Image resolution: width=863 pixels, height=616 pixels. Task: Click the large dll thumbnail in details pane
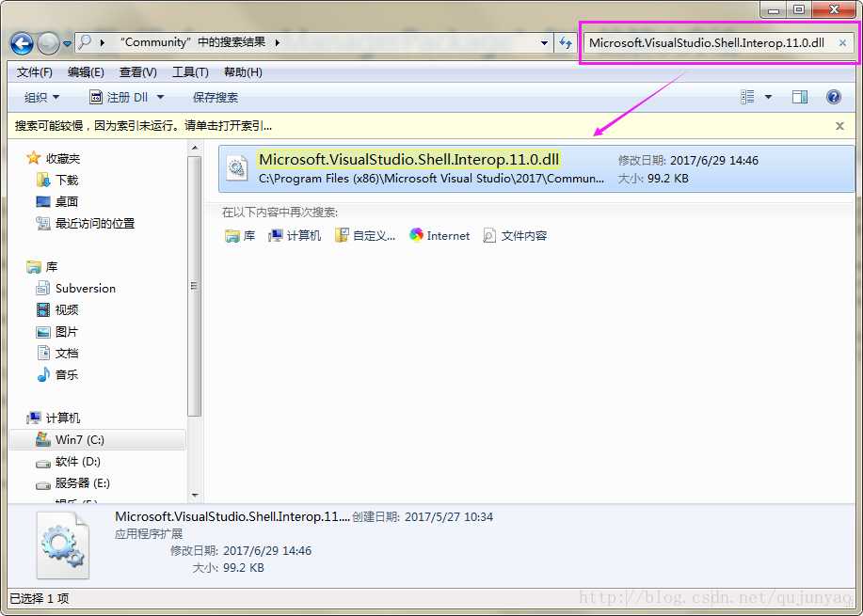pyautogui.click(x=63, y=545)
